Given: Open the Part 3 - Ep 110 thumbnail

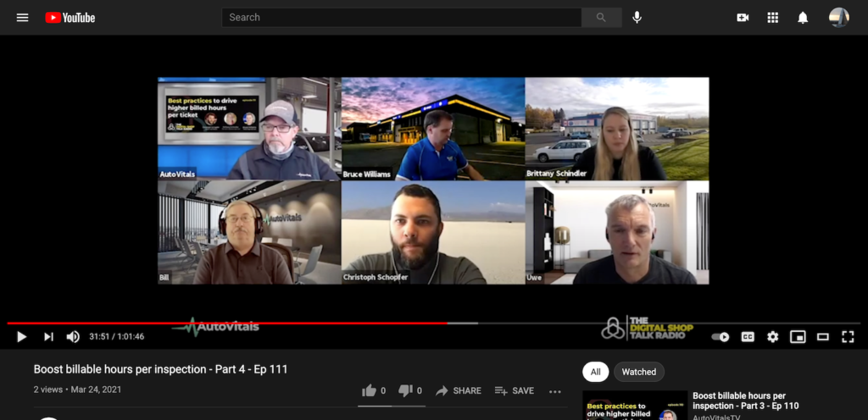Looking at the screenshot, I should (x=635, y=406).
